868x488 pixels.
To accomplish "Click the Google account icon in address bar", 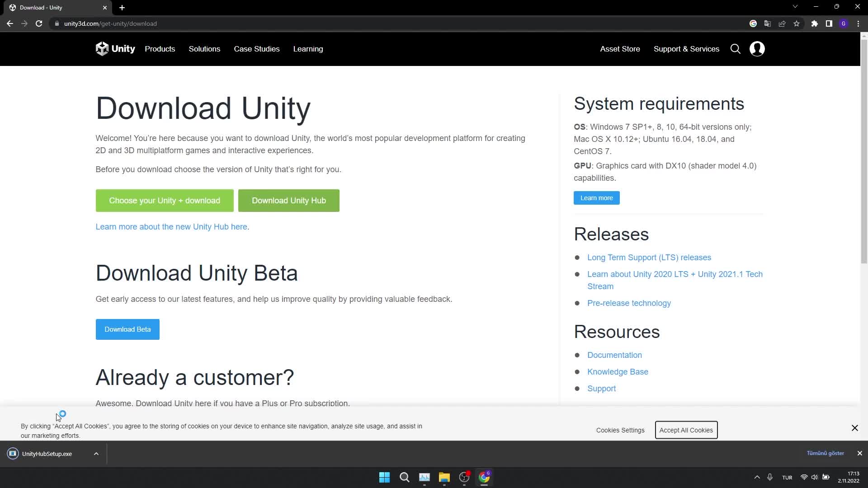I will point(753,23).
